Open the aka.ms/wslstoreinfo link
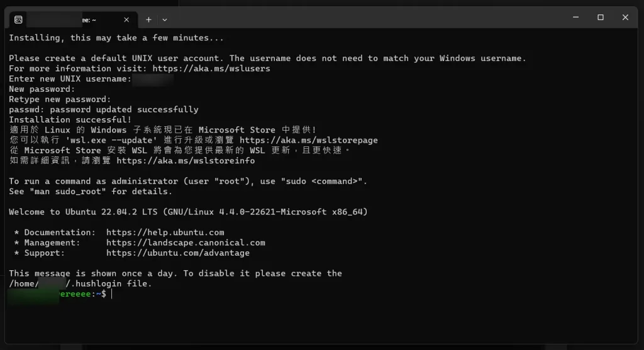The image size is (644, 350). pyautogui.click(x=186, y=161)
